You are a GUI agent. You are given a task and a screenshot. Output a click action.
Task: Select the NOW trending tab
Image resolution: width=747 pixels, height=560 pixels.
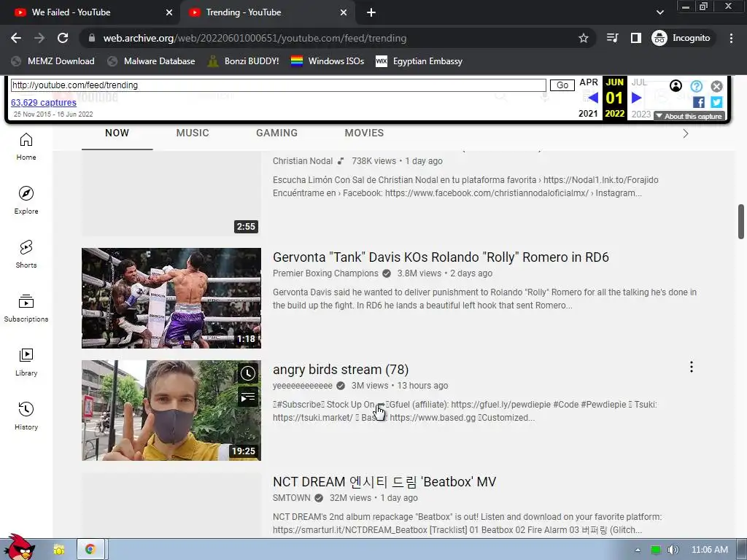coord(117,133)
